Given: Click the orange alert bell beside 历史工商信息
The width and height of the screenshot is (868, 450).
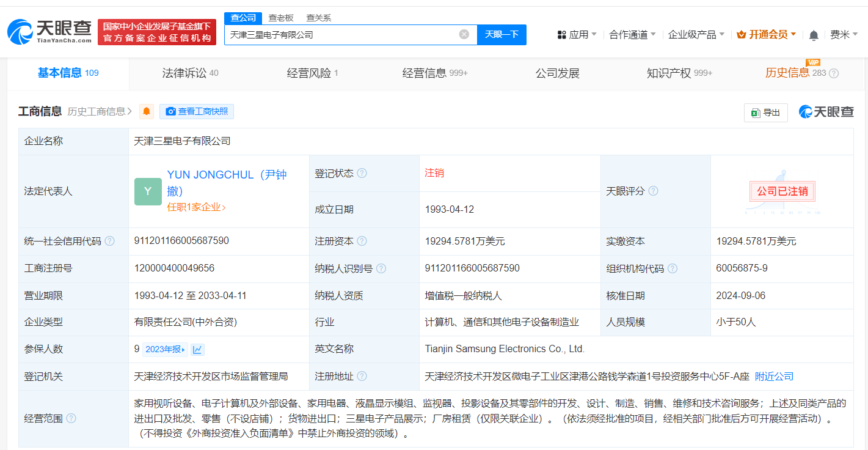Looking at the screenshot, I should [x=147, y=111].
